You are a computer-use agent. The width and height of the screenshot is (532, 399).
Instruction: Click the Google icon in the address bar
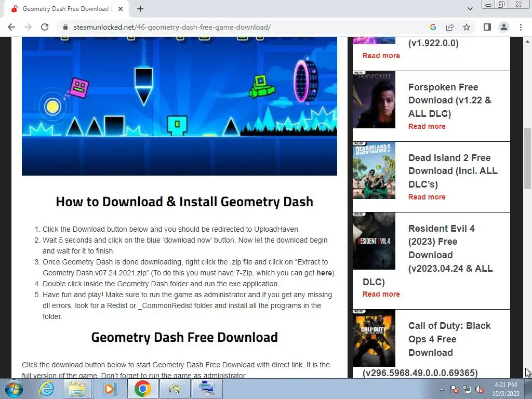pos(433,27)
